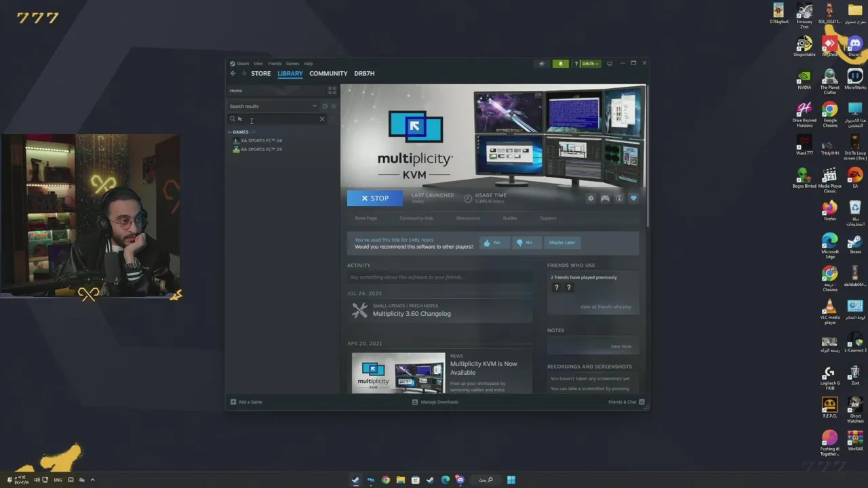Open the Steam announcements megaphone icon
This screenshot has height=488, width=868.
[541, 64]
